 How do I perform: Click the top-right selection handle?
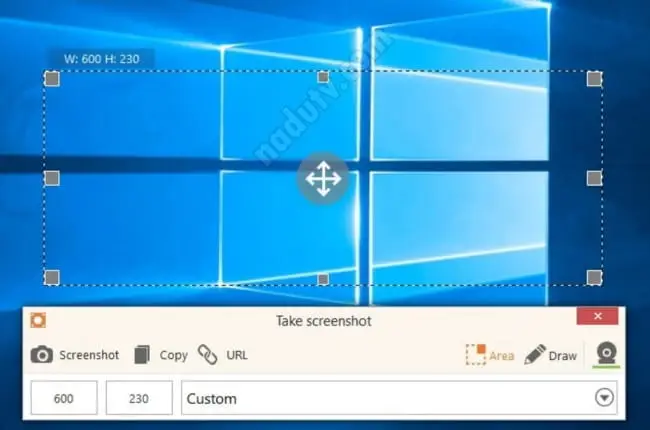click(594, 79)
